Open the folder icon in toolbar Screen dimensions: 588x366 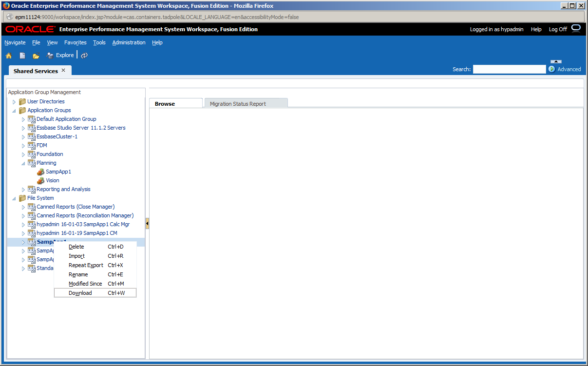pyautogui.click(x=36, y=56)
